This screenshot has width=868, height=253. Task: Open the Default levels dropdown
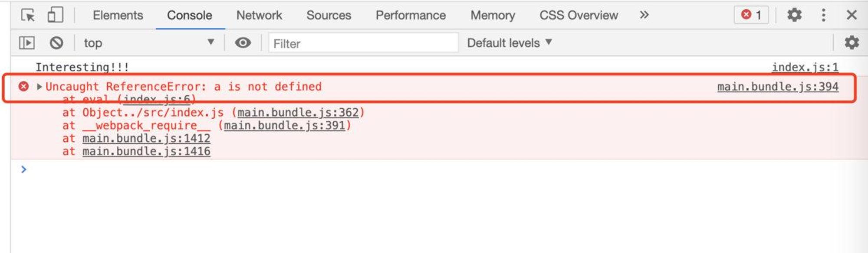pyautogui.click(x=510, y=43)
